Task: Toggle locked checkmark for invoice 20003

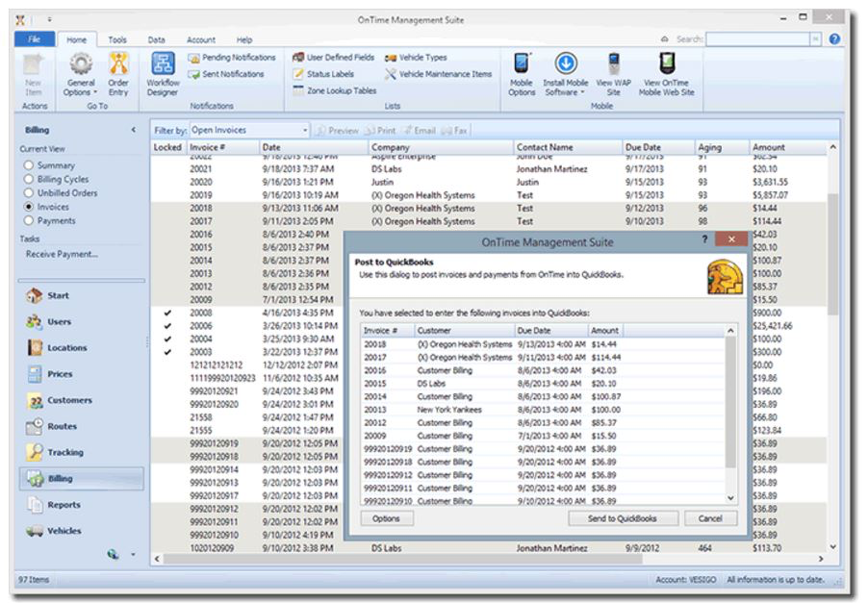Action: [167, 352]
